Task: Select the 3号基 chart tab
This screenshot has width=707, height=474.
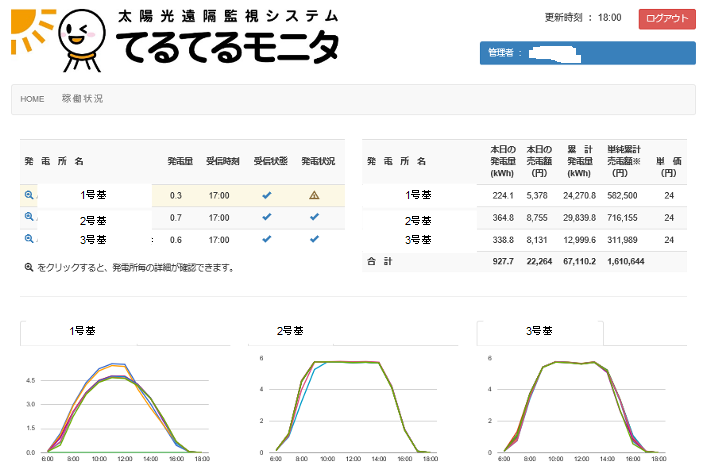Action: 539,331
